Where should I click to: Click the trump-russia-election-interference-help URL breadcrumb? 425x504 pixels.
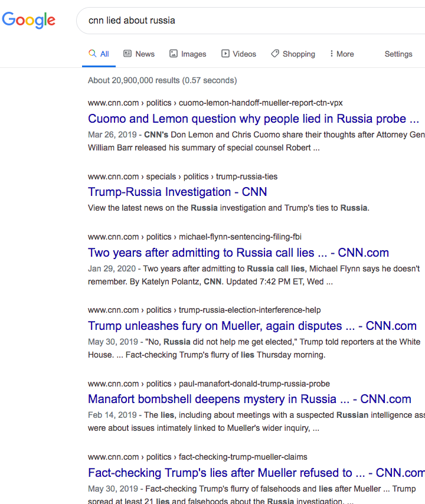(204, 310)
